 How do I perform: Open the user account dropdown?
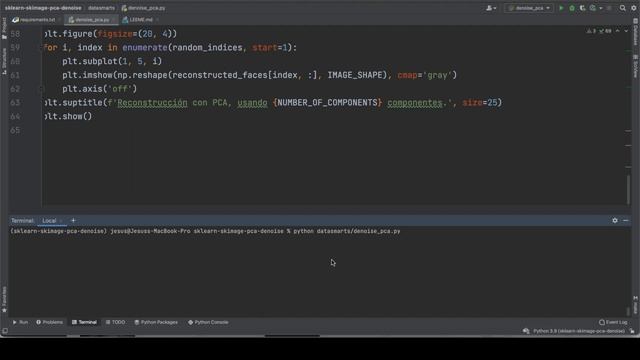pyautogui.click(x=491, y=8)
